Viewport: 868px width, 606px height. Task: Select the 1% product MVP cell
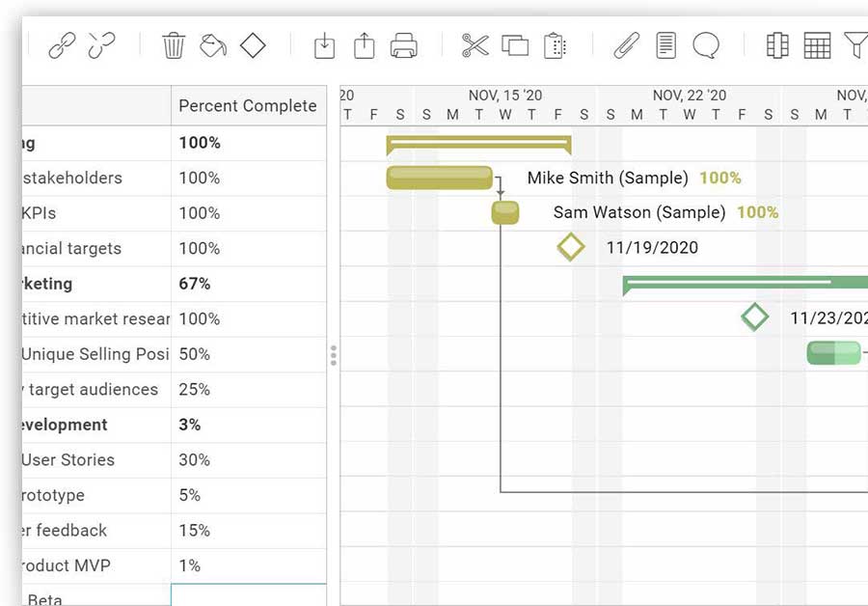tap(249, 565)
